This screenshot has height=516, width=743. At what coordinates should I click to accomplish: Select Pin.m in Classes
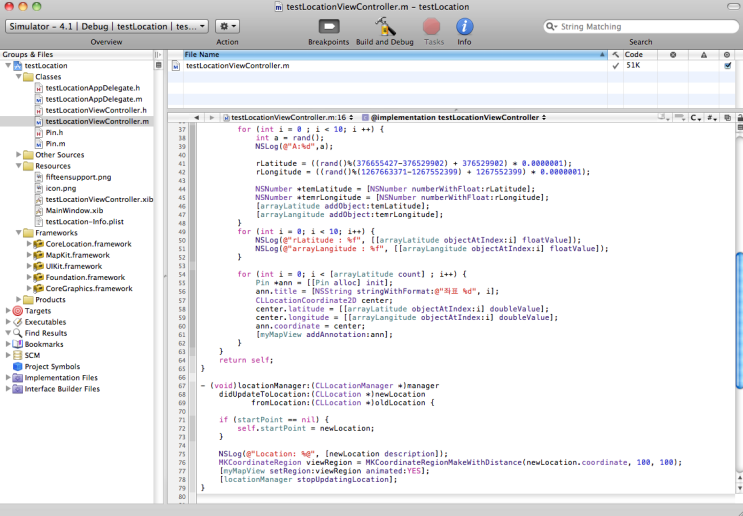pos(55,144)
